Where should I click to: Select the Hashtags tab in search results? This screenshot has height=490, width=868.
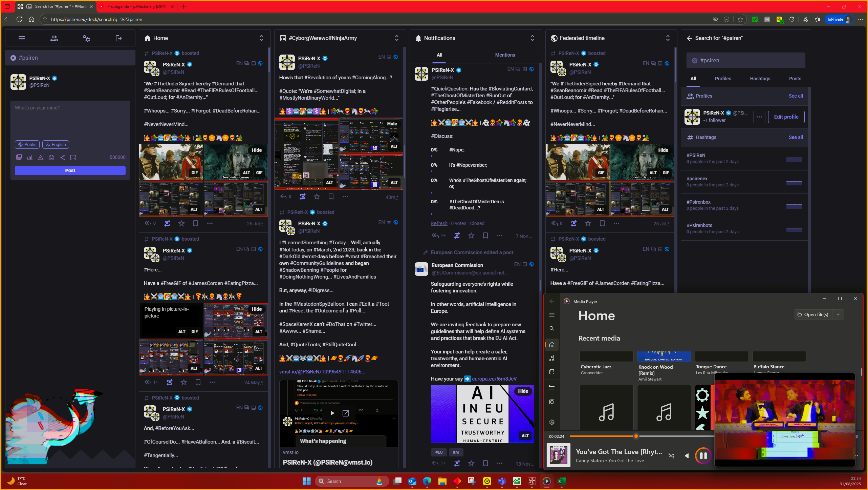click(x=760, y=79)
